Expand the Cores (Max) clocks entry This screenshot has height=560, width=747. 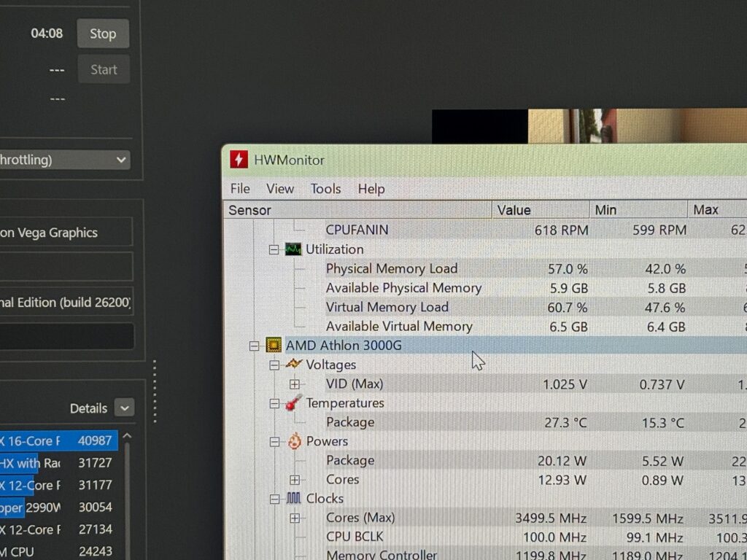click(294, 518)
